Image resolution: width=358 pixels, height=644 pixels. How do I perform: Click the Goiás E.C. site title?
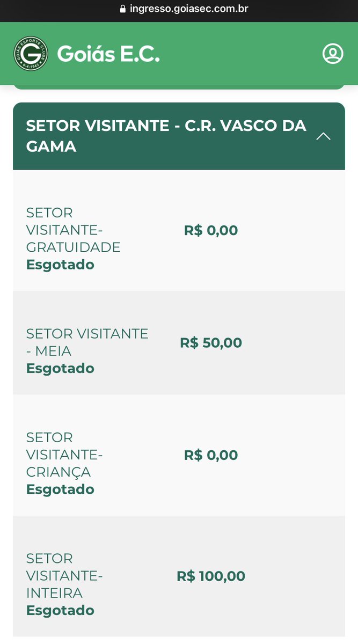[108, 54]
